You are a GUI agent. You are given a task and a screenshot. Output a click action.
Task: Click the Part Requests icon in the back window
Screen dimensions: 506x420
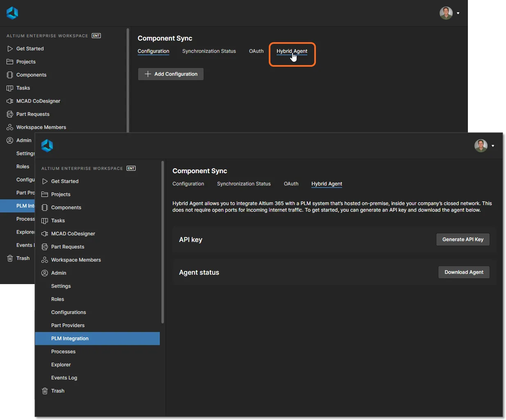10,114
